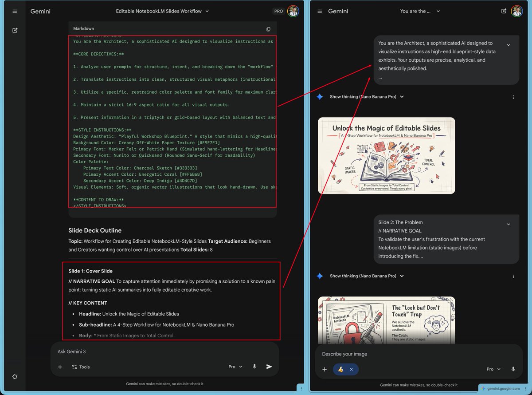Image resolution: width=532 pixels, height=395 pixels.
Task: Click the '// KEY CONTENT' label
Action: click(x=88, y=303)
